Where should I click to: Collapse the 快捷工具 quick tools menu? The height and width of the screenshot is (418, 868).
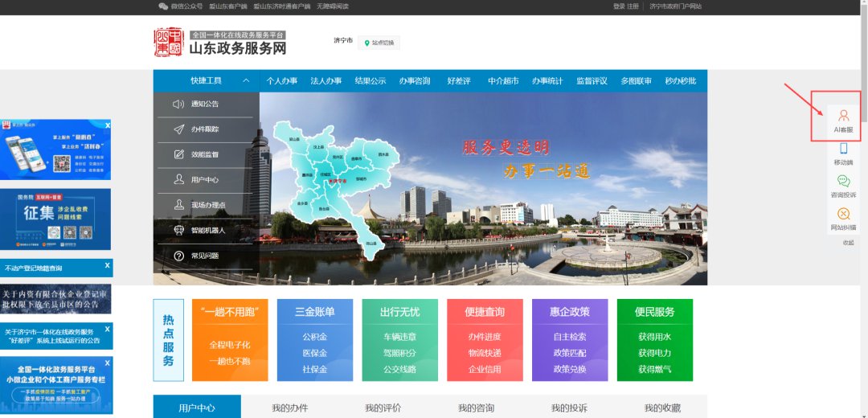pyautogui.click(x=246, y=80)
